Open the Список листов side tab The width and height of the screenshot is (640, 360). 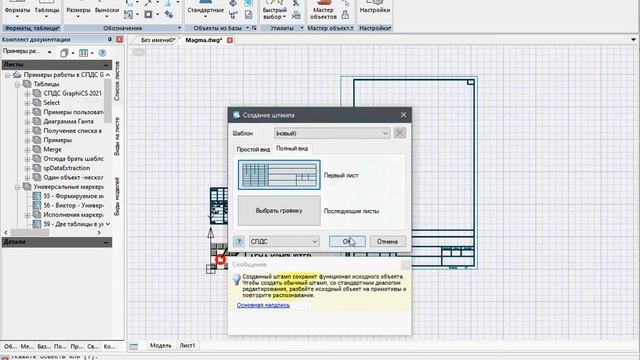pos(117,81)
